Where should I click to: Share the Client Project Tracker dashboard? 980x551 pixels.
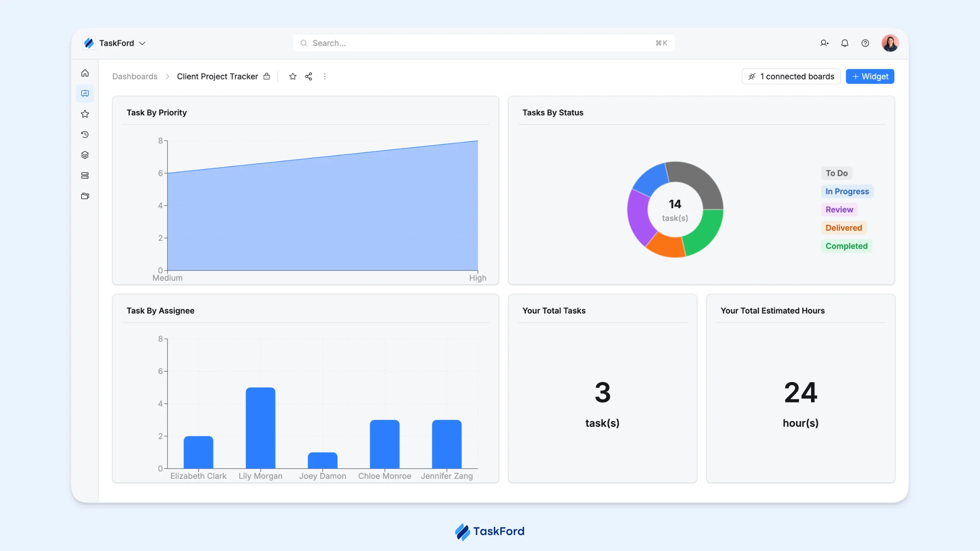click(309, 76)
